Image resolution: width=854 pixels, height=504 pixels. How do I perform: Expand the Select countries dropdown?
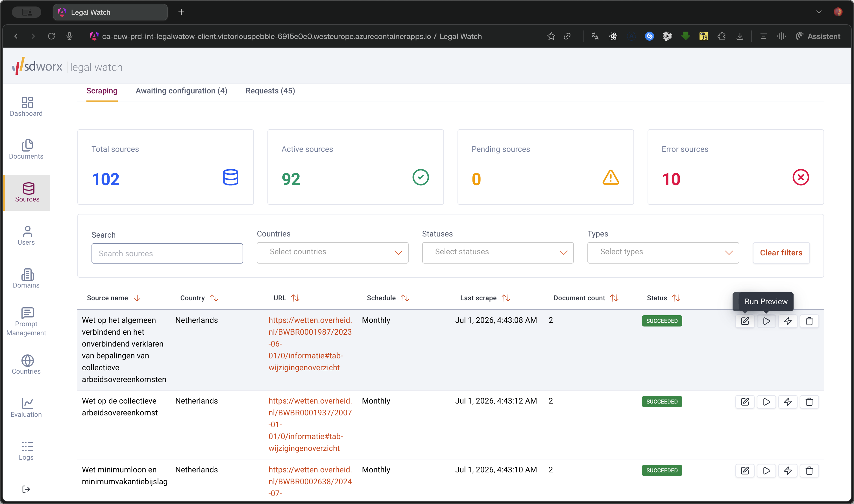[x=332, y=252]
